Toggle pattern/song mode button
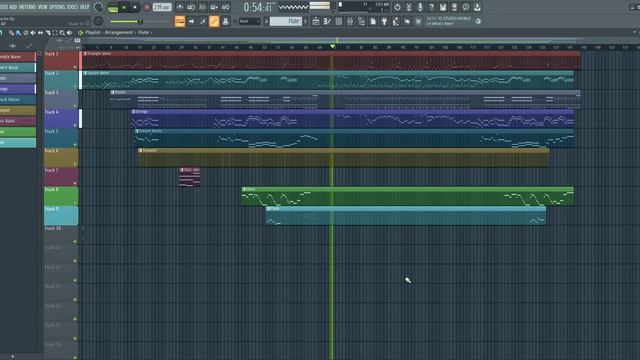Image resolution: width=640 pixels, height=360 pixels. coord(113,7)
